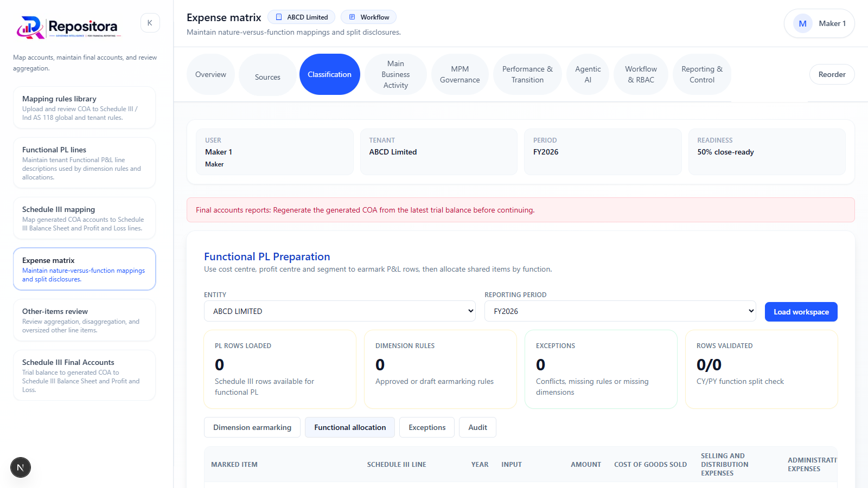Open the Audit sub-tab
The height and width of the screenshot is (488, 868).
pos(477,427)
